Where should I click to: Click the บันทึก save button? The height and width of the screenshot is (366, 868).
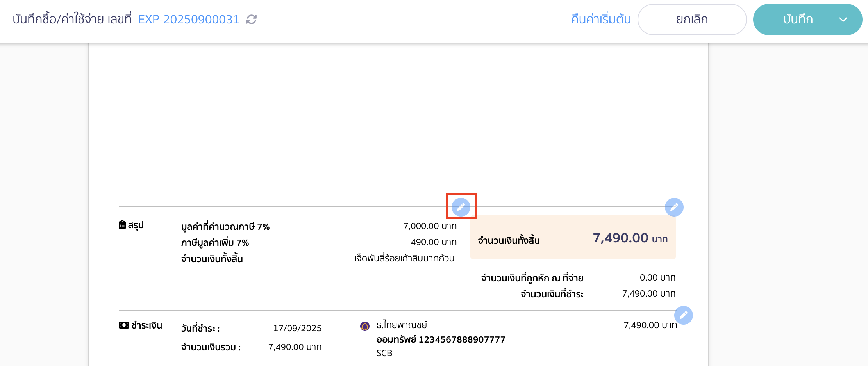pos(798,20)
